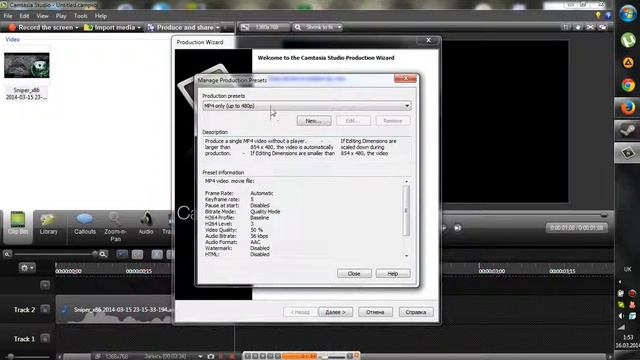Select the Sniper_x86 clip thumbnail in Clip Bin
The height and width of the screenshot is (360, 640).
[x=27, y=65]
